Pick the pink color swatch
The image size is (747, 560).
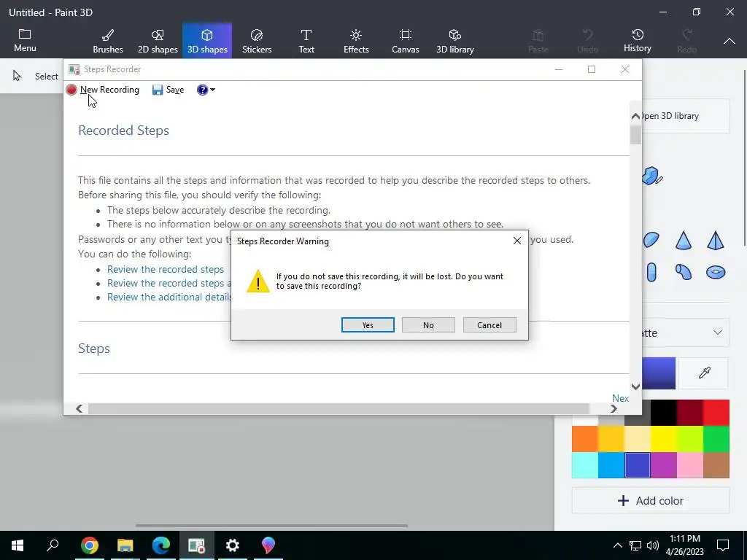[690, 465]
